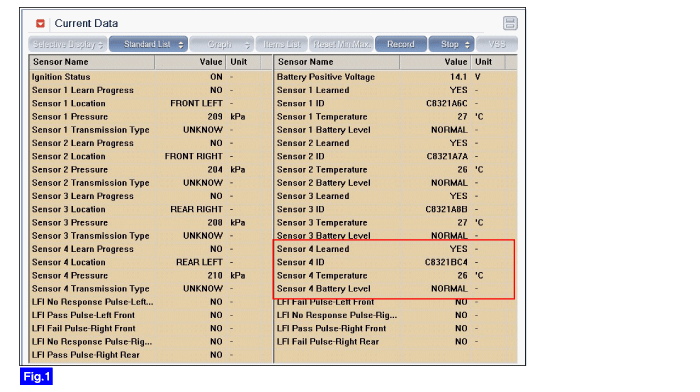The image size is (700, 392).
Task: Select the Sensor 1 Battery Level row
Action: pos(396,130)
